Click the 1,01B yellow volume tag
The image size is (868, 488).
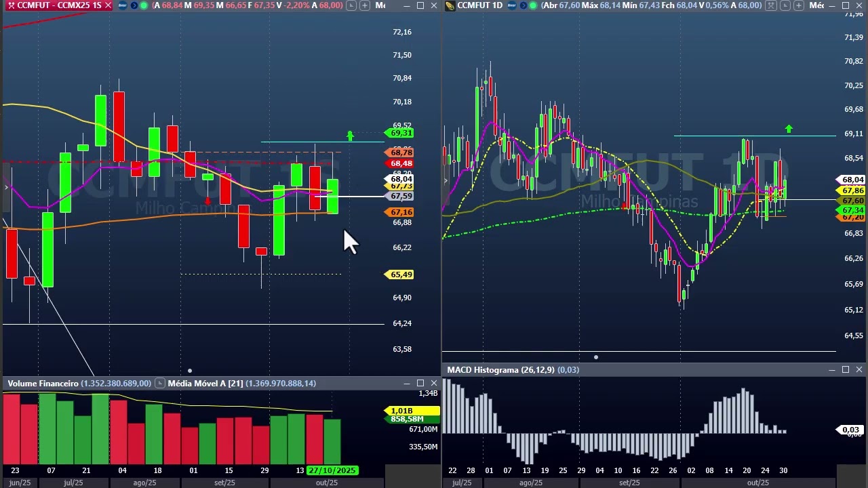click(412, 411)
